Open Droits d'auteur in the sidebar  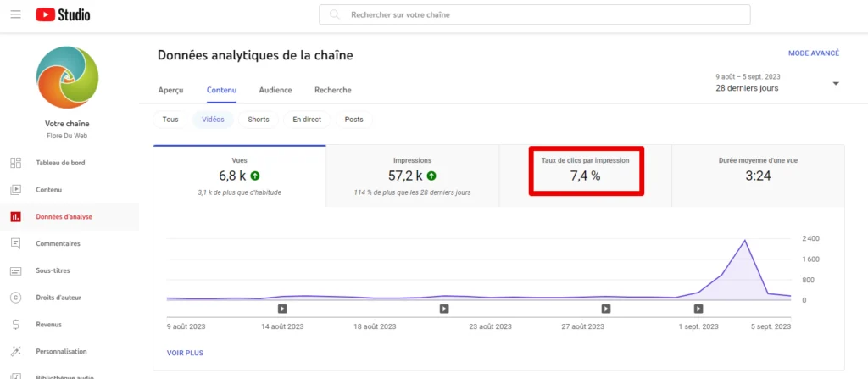[70, 298]
